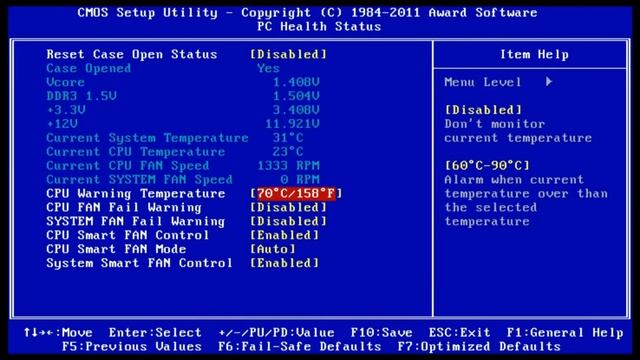Click the DDR3 reading 1.504V
This screenshot has height=360, width=640.
pos(296,96)
